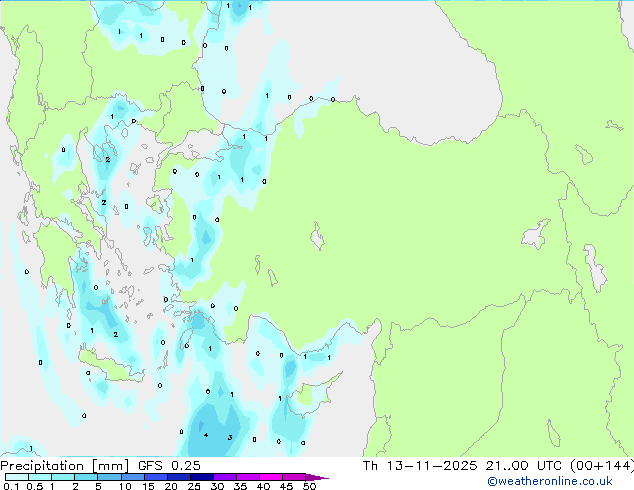This screenshot has width=634, height=490.
Task: Click the 'Th 13-11-2025' date text
Action: (x=420, y=466)
